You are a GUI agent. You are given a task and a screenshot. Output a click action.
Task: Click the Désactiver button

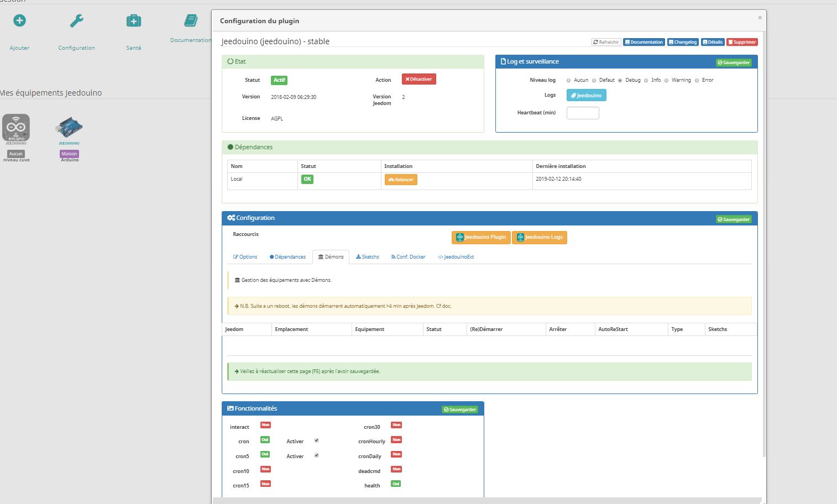pyautogui.click(x=418, y=79)
